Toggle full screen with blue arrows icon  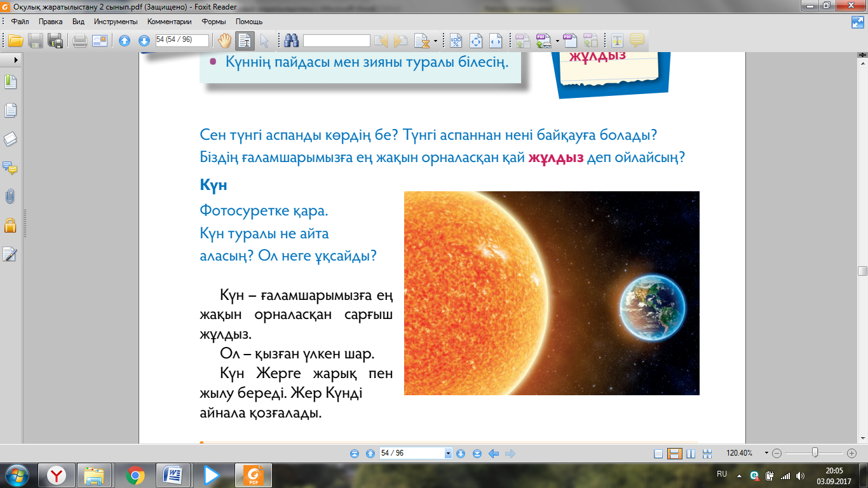(x=858, y=22)
